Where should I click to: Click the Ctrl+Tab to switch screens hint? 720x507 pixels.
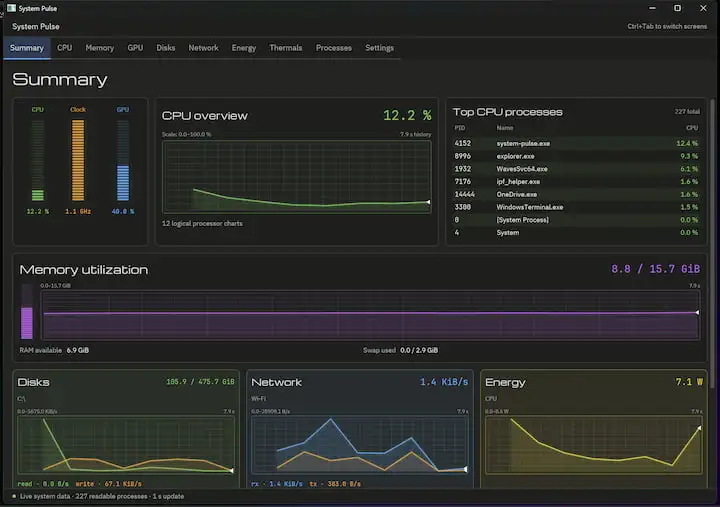[x=667, y=27]
